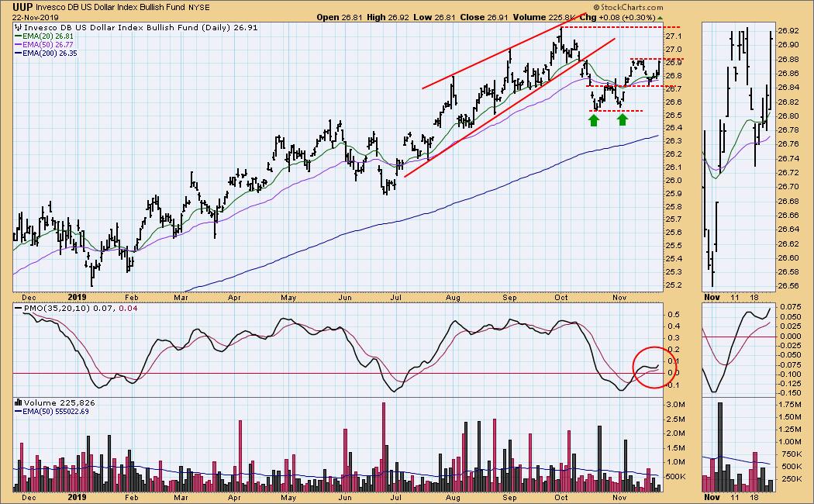Click the 25.2 price axis label
Screen dimensions: 814x504
tap(674, 285)
